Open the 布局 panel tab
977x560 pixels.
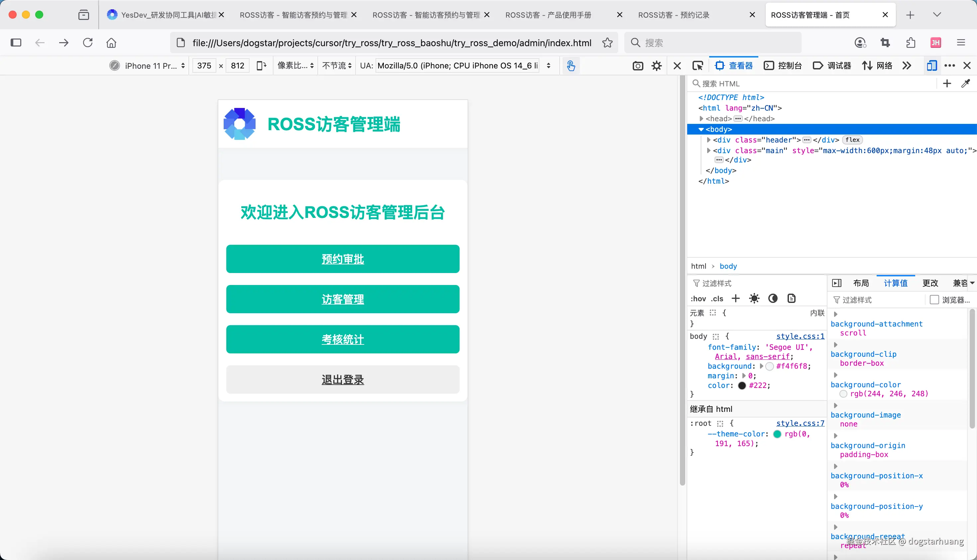[x=861, y=283]
